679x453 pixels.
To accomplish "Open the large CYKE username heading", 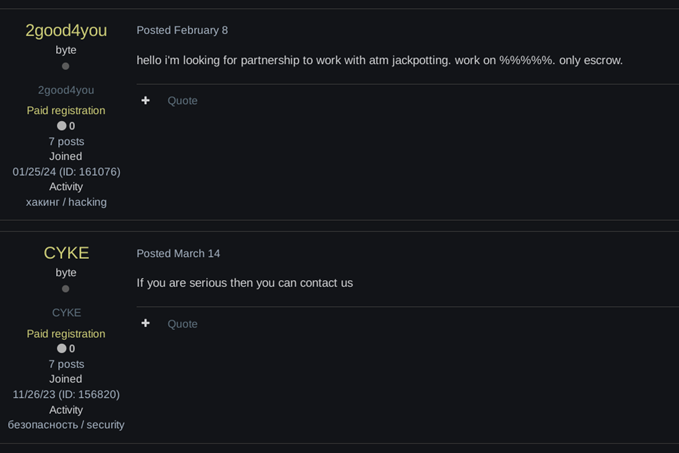I will pyautogui.click(x=66, y=253).
